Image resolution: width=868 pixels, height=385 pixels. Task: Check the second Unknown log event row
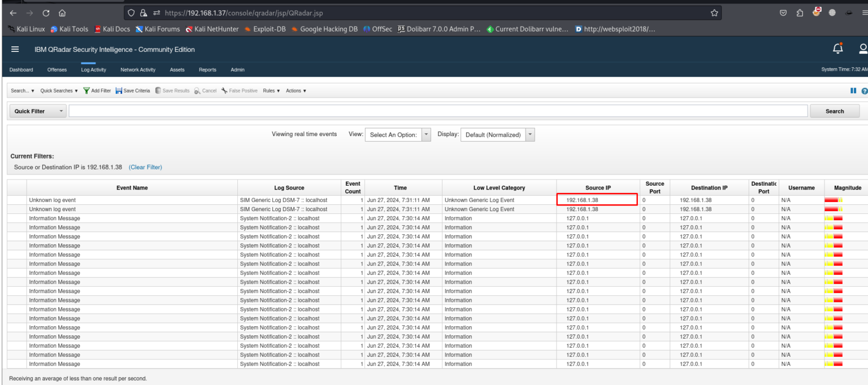[x=17, y=209]
